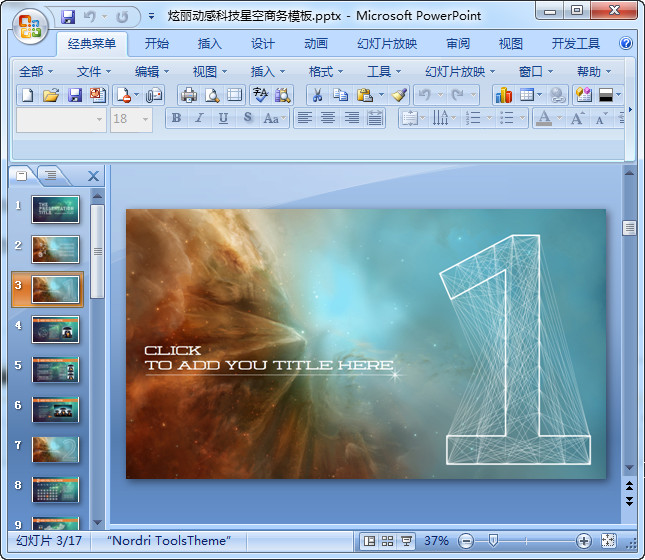Select the format painter brush
The width and height of the screenshot is (645, 560).
tap(399, 95)
